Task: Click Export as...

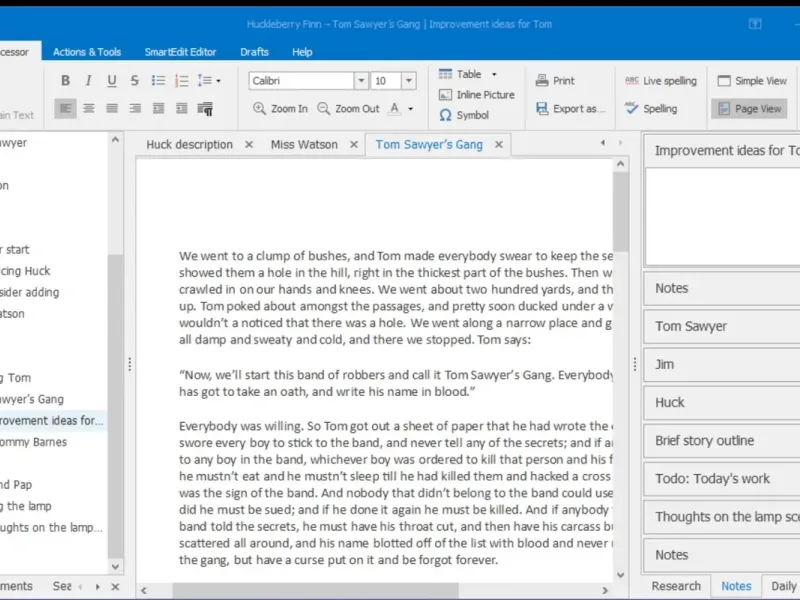Action: pos(570,109)
